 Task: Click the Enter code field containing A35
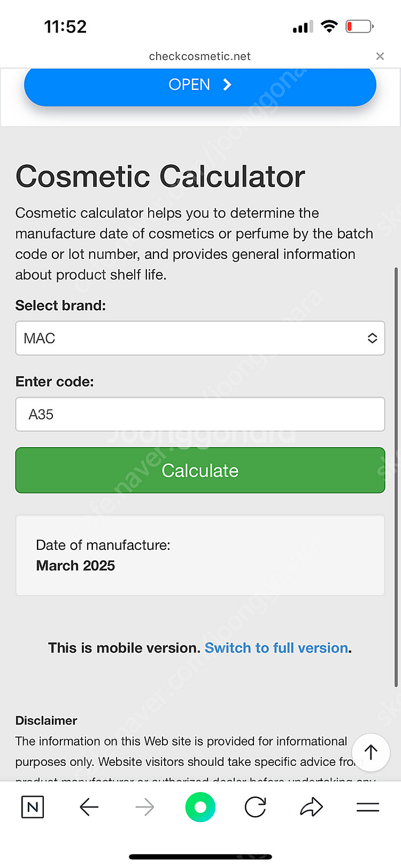tap(200, 414)
